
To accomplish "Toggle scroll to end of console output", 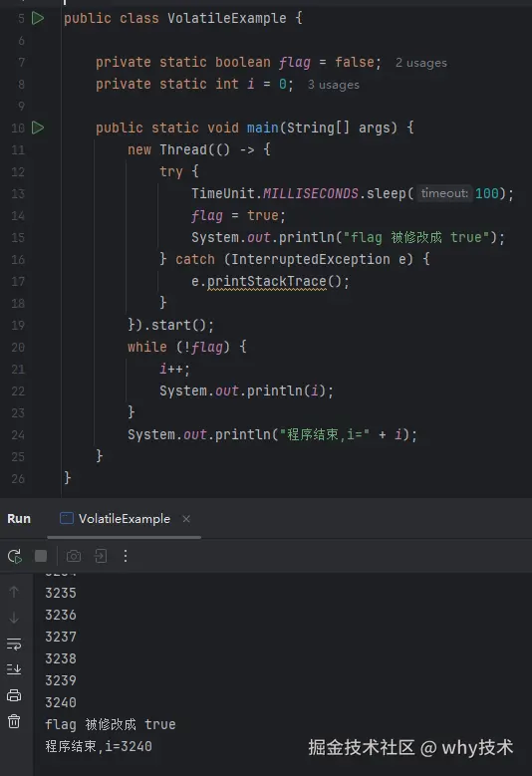I will (x=14, y=669).
